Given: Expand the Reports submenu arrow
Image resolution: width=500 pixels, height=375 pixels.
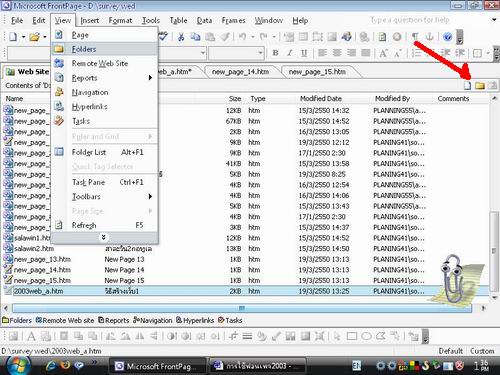Looking at the screenshot, I should click(150, 78).
